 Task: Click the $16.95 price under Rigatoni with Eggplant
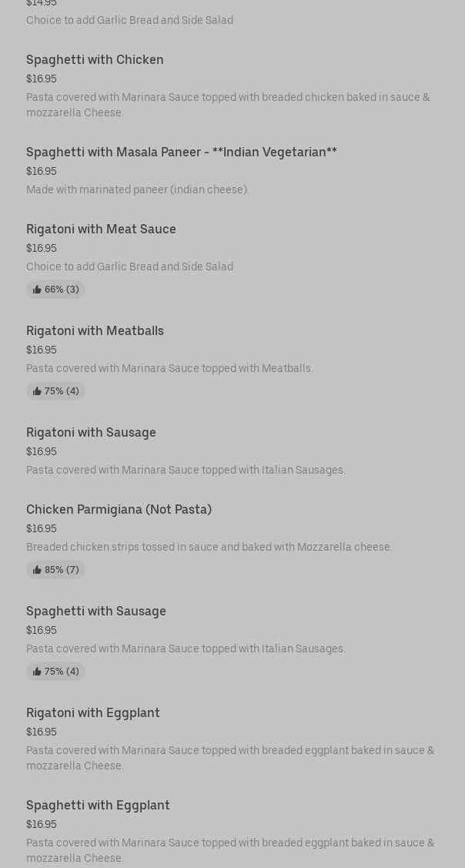coord(42,732)
